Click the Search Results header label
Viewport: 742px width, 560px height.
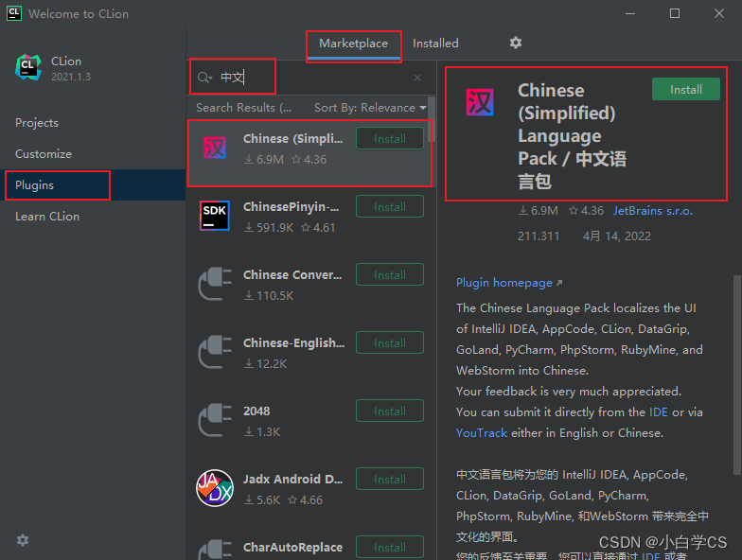coord(244,108)
